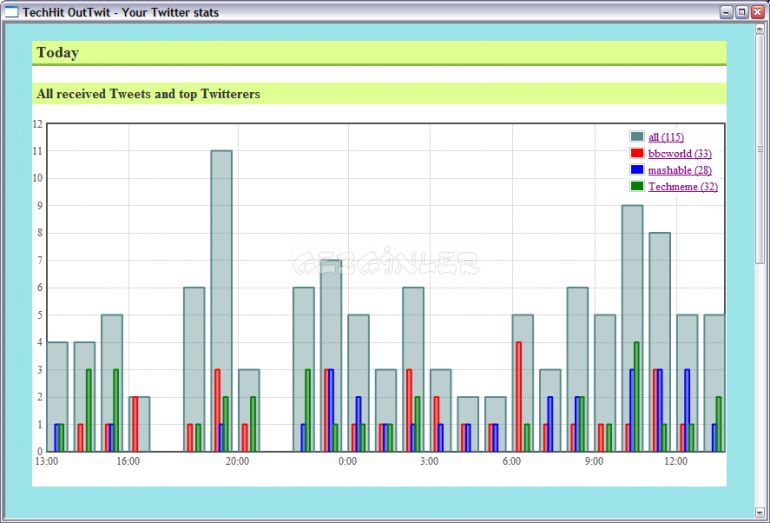Click the '10' y-axis label
Image resolution: width=770 pixels, height=523 pixels.
coord(38,178)
